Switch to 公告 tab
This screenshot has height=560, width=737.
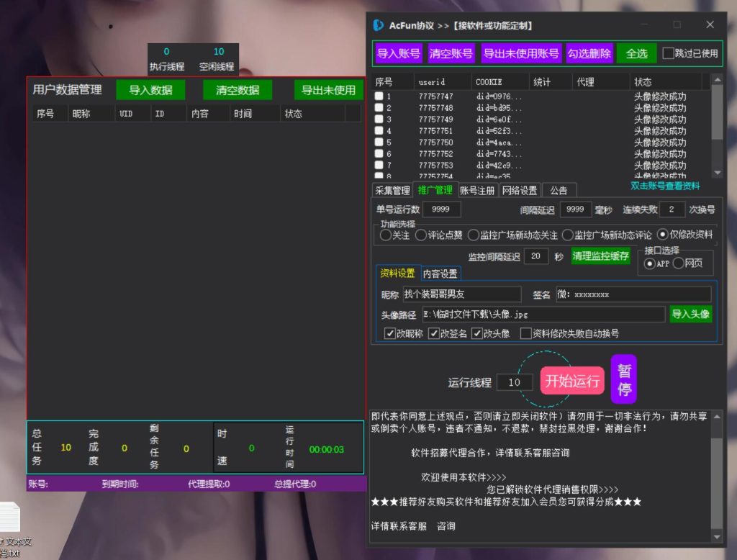[x=559, y=191]
